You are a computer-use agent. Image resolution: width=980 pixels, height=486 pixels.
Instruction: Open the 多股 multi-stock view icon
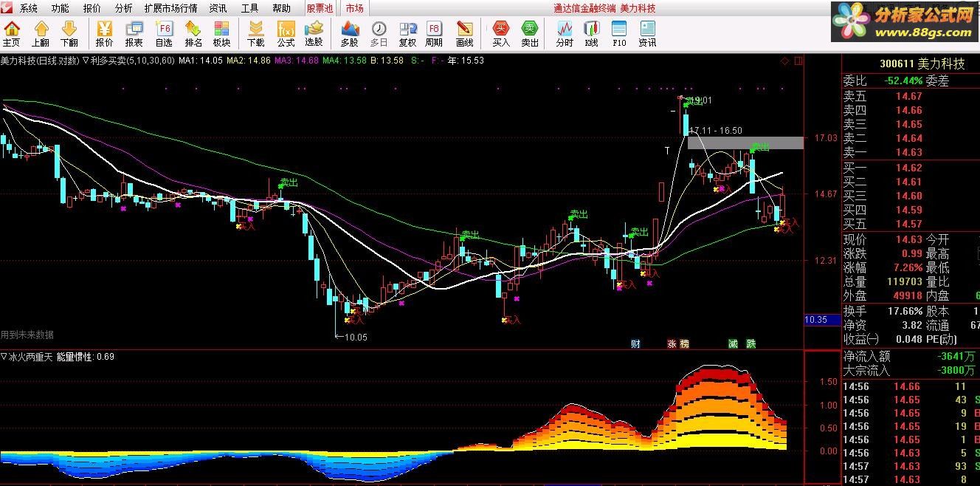pyautogui.click(x=350, y=34)
